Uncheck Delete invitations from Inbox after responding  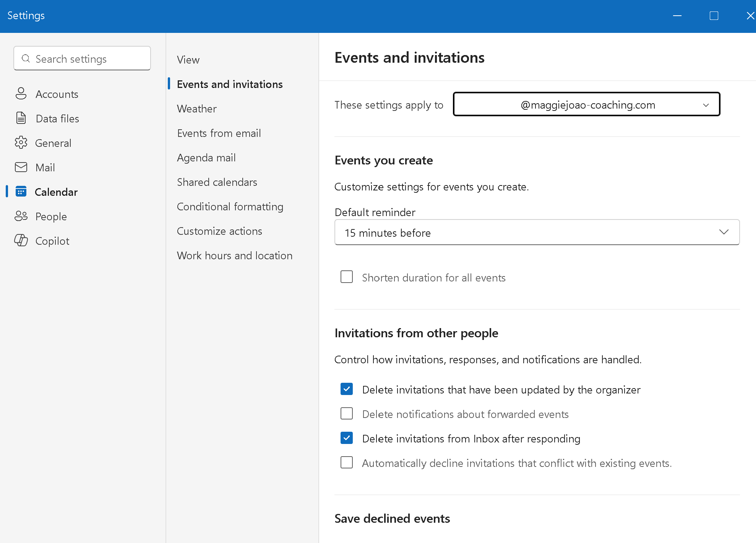(x=347, y=438)
